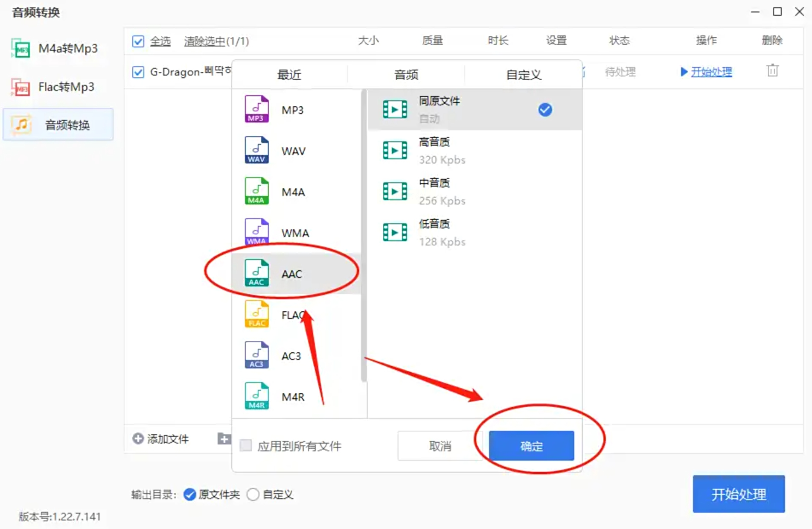Select the FLAC format icon
Screen dimensions: 812x529
[256, 314]
